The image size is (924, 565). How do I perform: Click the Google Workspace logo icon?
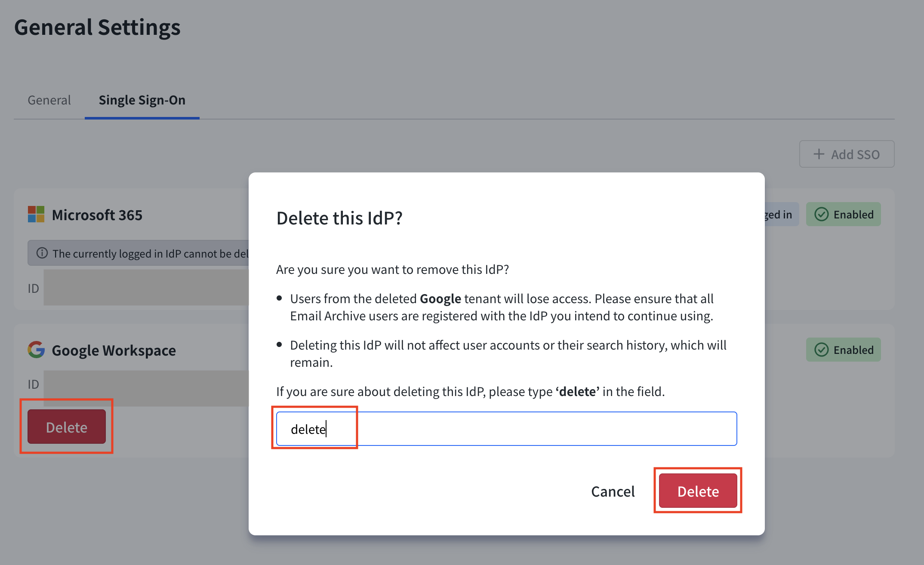tap(36, 350)
